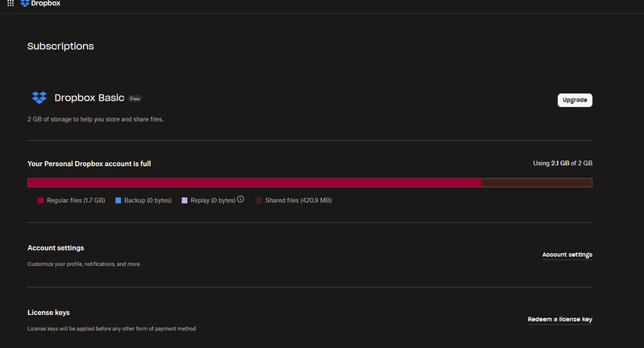The image size is (644, 348).
Task: Click the Regular files (1.7 GB) label
Action: [x=76, y=200]
